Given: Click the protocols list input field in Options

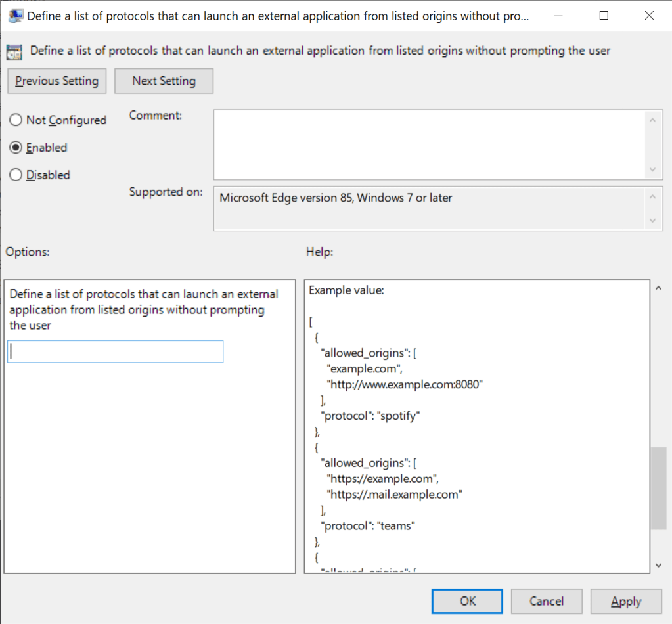Looking at the screenshot, I should (x=116, y=351).
